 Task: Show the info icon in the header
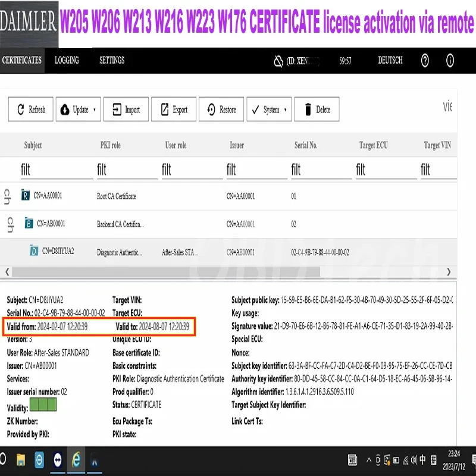[450, 61]
